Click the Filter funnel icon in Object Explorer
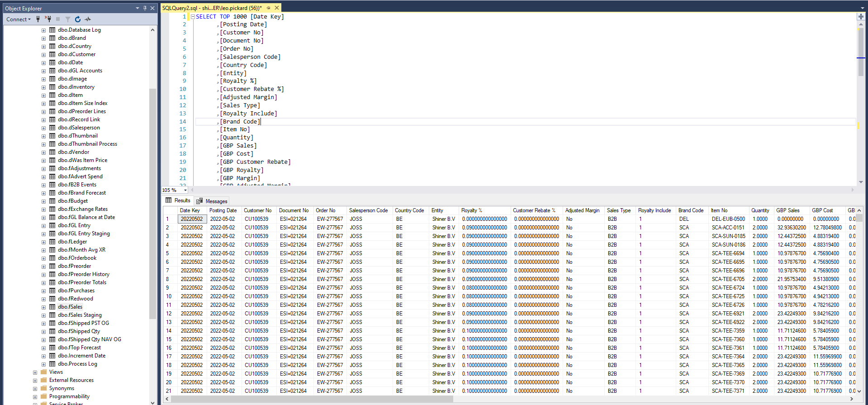The image size is (868, 405). [x=68, y=19]
